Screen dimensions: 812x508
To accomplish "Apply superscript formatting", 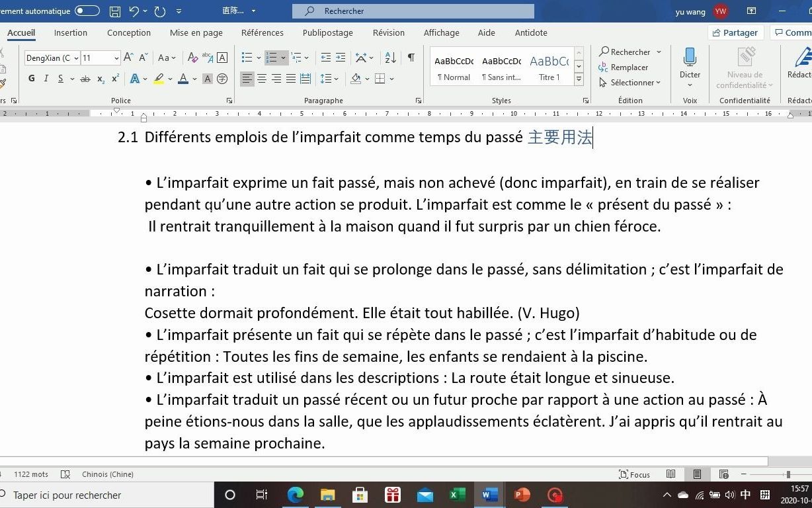I will click(116, 78).
